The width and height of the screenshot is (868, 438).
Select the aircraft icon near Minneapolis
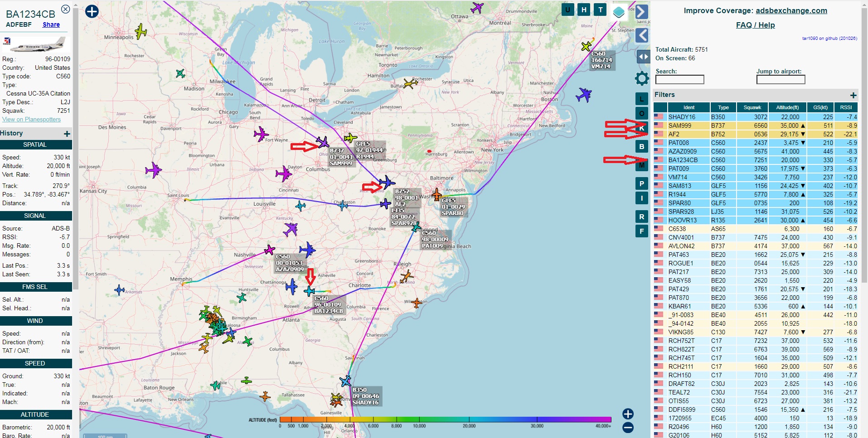click(141, 31)
